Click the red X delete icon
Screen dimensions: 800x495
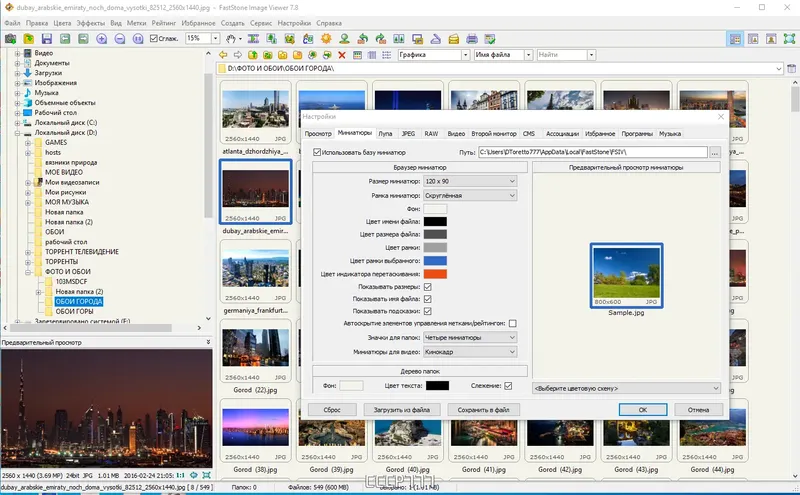pos(343,54)
